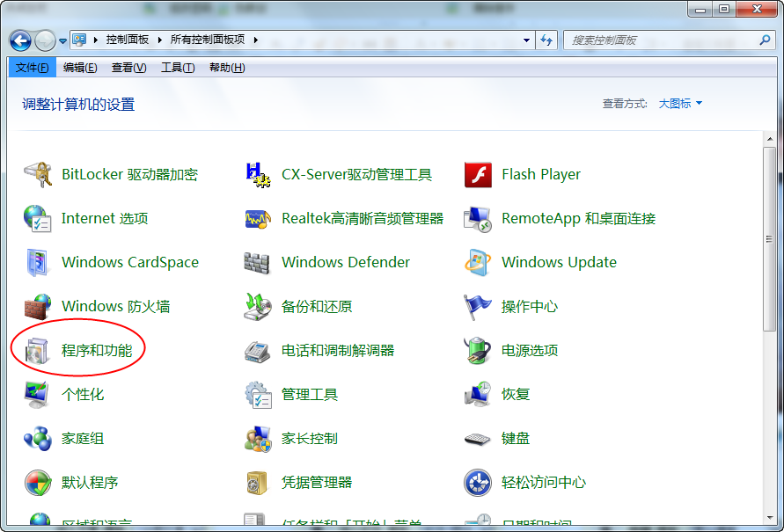
Task: Expand the arrow after 控制面板 in breadcrumb
Action: point(159,40)
